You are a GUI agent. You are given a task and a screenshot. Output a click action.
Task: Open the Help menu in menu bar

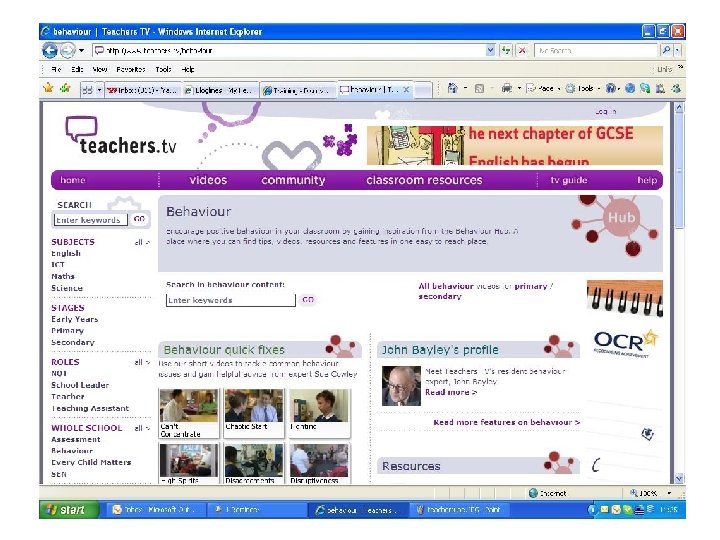pos(188,69)
